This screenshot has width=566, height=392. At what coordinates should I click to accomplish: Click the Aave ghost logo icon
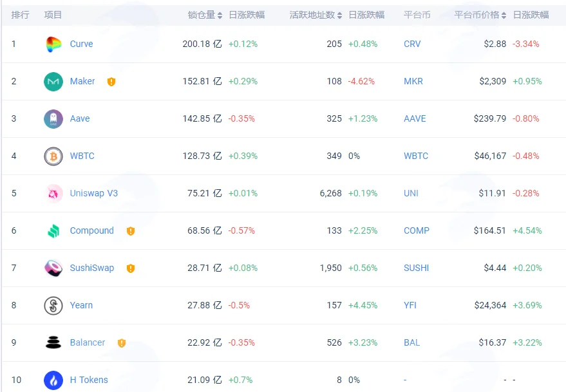pos(53,118)
